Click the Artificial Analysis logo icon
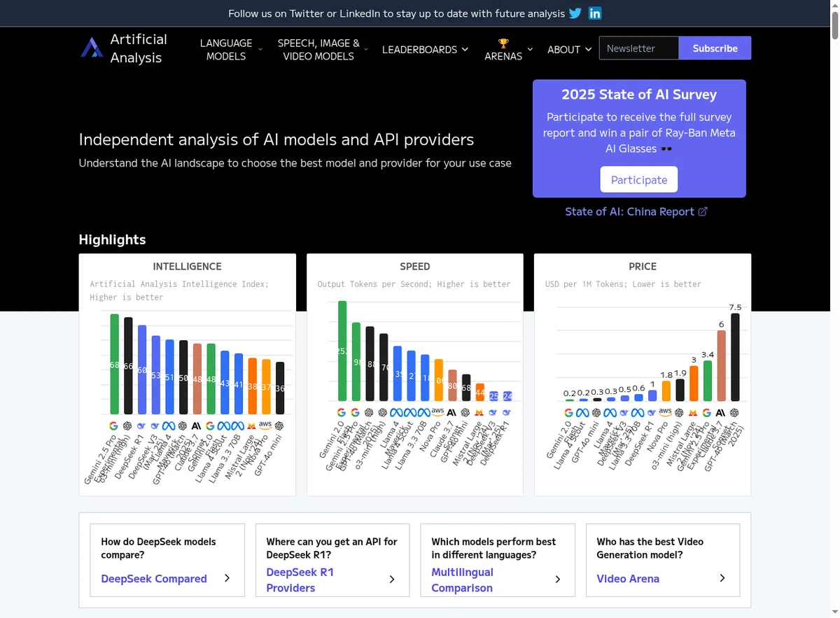 (x=92, y=48)
